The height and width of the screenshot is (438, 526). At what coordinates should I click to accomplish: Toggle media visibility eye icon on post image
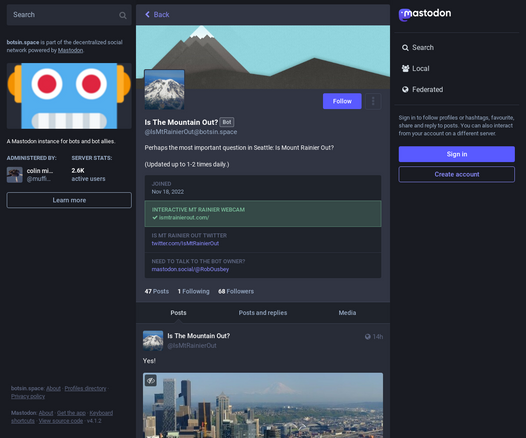pyautogui.click(x=151, y=380)
